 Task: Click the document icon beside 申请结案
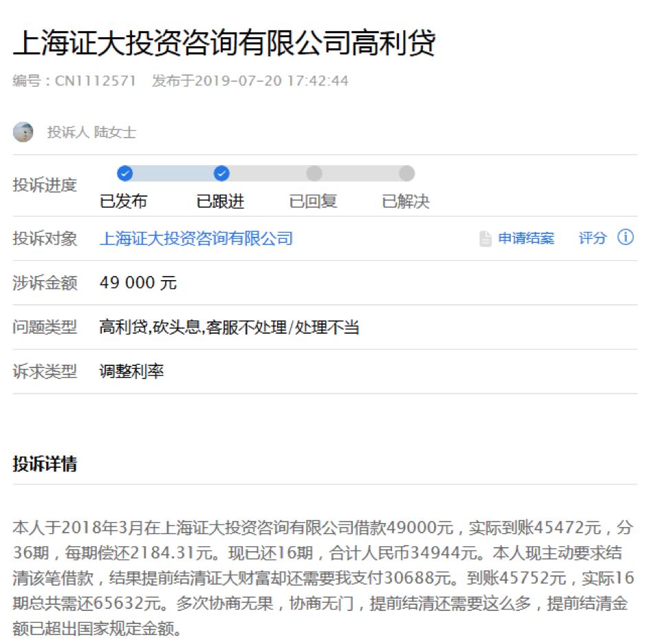485,239
